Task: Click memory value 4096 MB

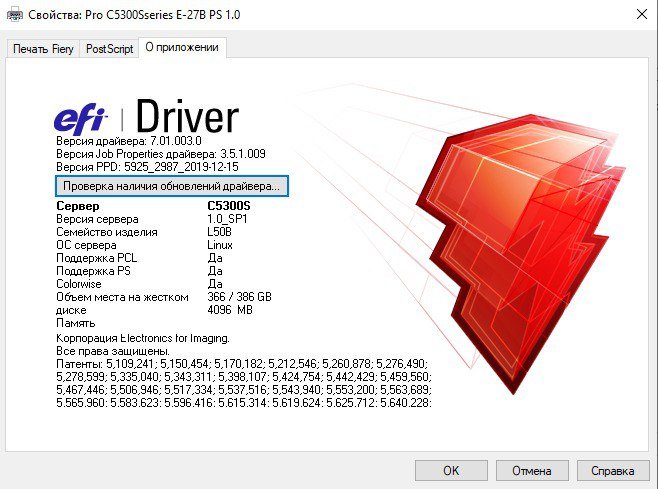Action: (x=230, y=310)
